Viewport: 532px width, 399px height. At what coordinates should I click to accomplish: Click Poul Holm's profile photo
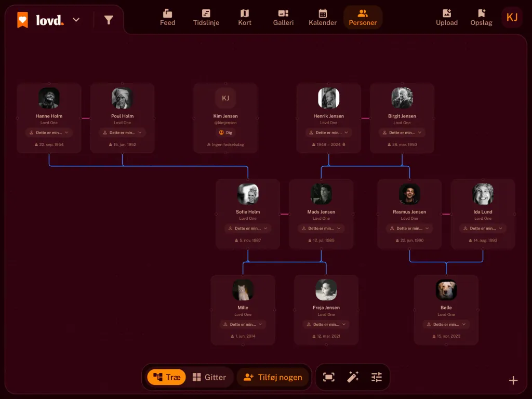(x=122, y=98)
